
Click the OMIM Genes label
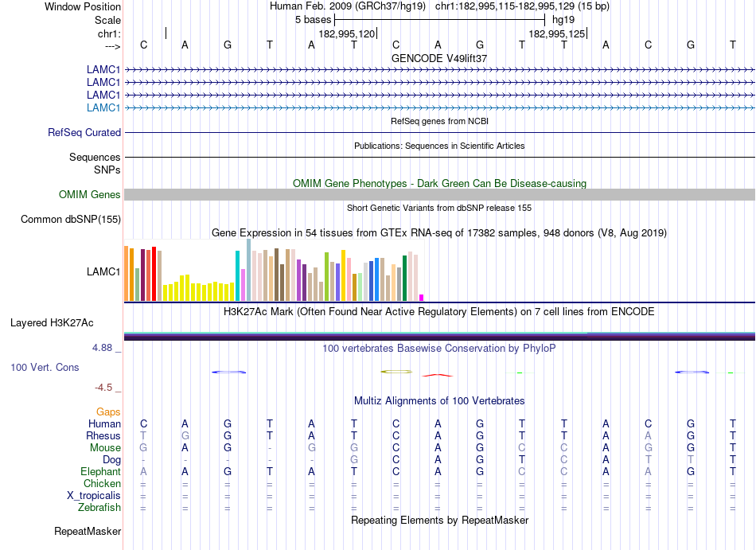(x=89, y=195)
